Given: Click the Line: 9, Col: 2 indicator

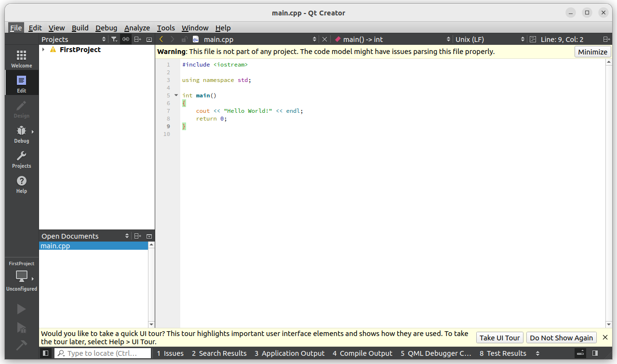Looking at the screenshot, I should tap(562, 40).
